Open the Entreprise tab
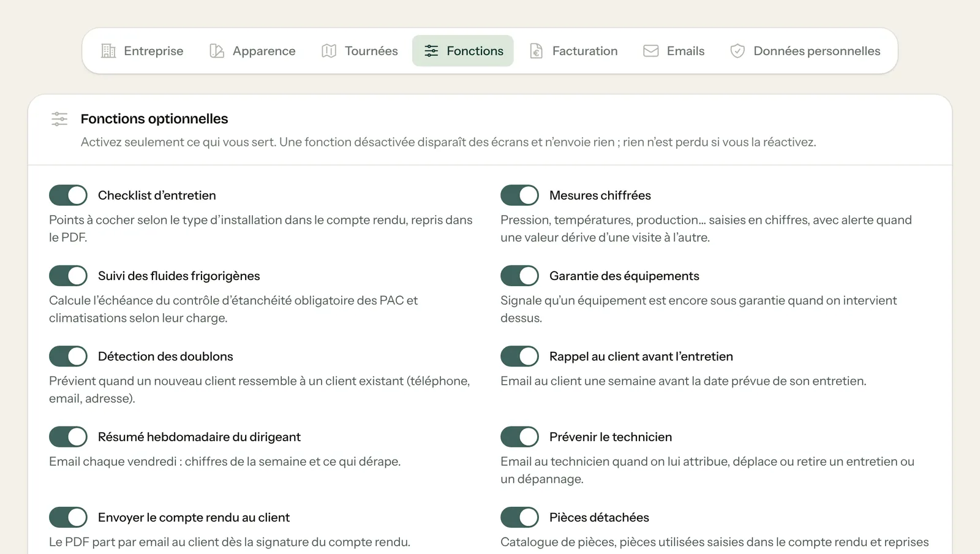Screen dimensions: 980x554 142,51
